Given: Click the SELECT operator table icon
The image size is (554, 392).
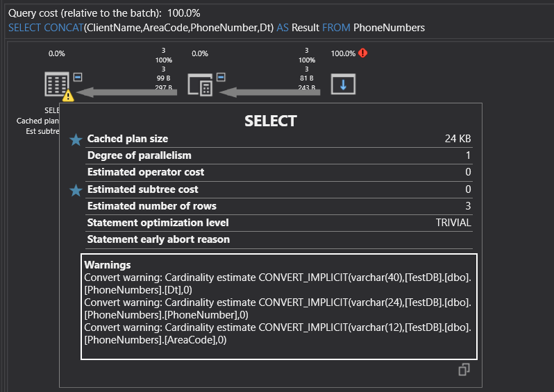Looking at the screenshot, I should pyautogui.click(x=56, y=83).
